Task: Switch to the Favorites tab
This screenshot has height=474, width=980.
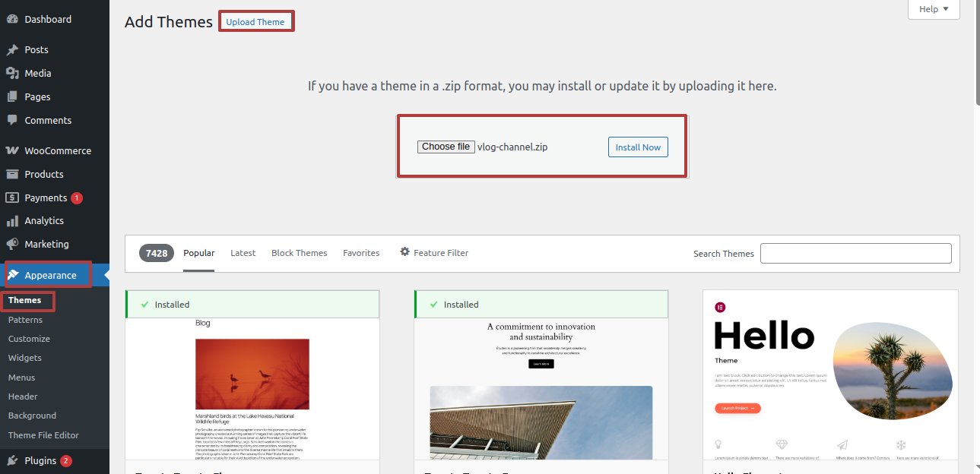Action: (x=361, y=253)
